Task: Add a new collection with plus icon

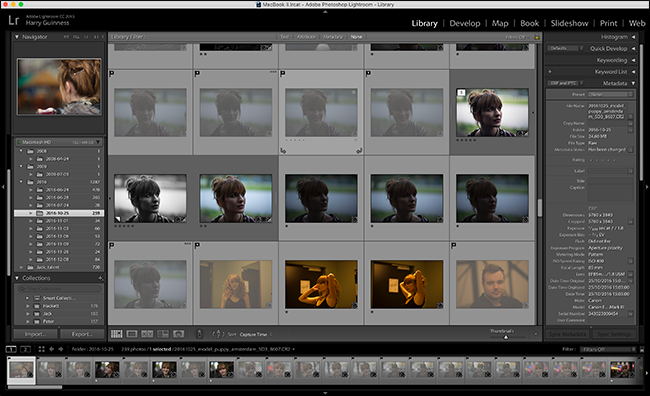Action: click(100, 278)
